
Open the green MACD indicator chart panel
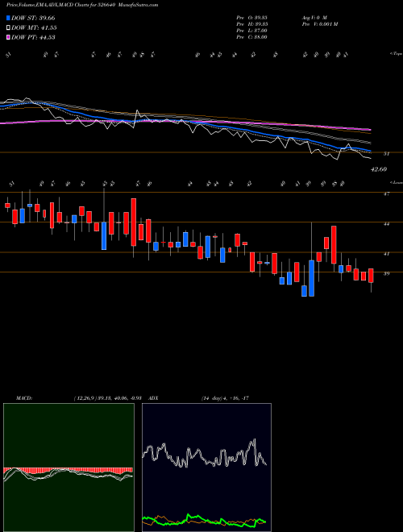coord(69,468)
